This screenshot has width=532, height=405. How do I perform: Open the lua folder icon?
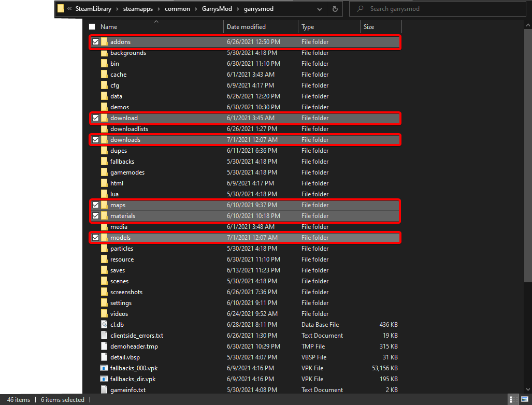(104, 194)
